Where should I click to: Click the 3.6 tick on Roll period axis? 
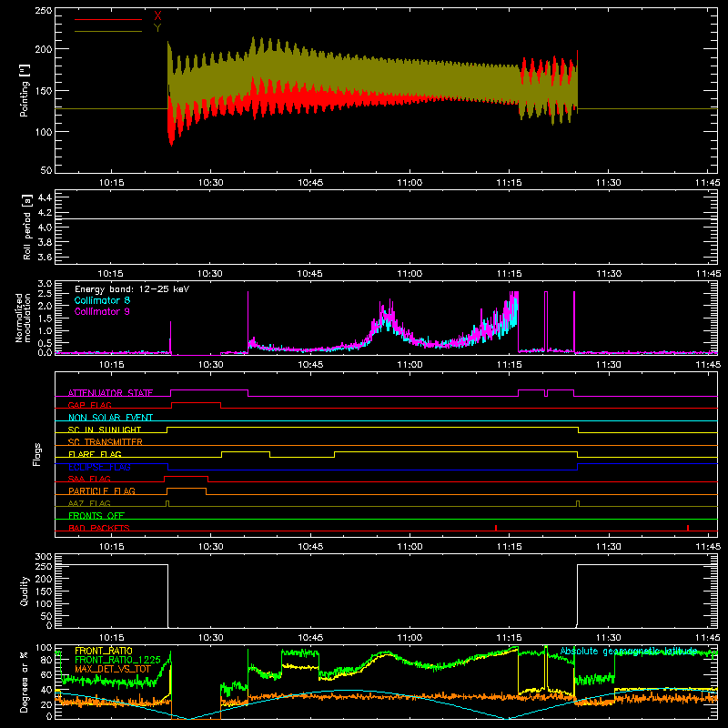tap(45, 258)
